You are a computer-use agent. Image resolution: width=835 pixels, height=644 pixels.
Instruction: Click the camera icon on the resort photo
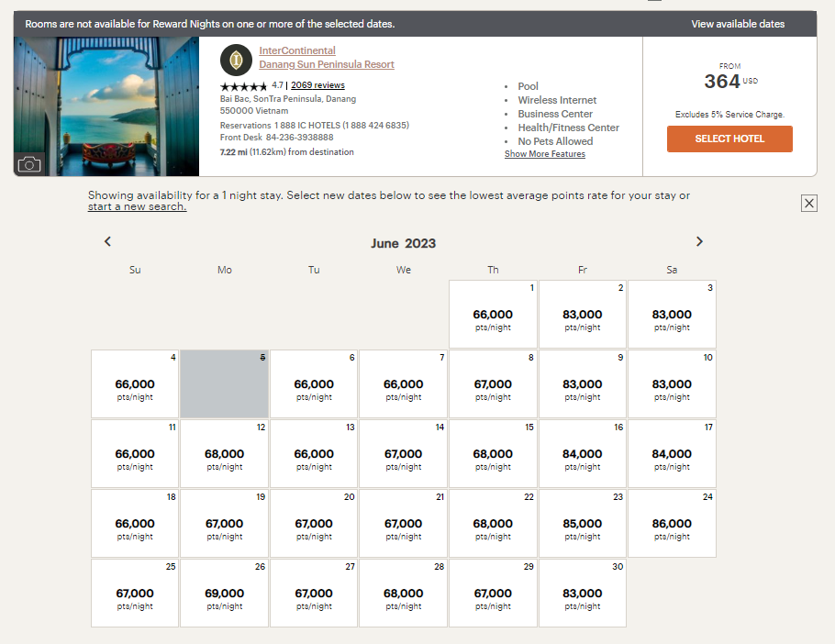28,164
